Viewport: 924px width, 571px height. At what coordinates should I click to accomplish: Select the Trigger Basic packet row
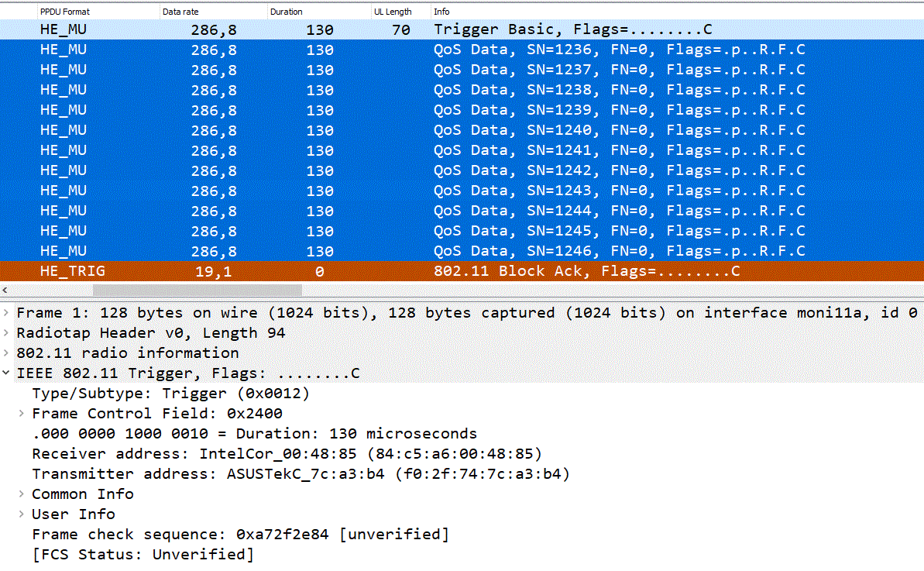pyautogui.click(x=310, y=29)
